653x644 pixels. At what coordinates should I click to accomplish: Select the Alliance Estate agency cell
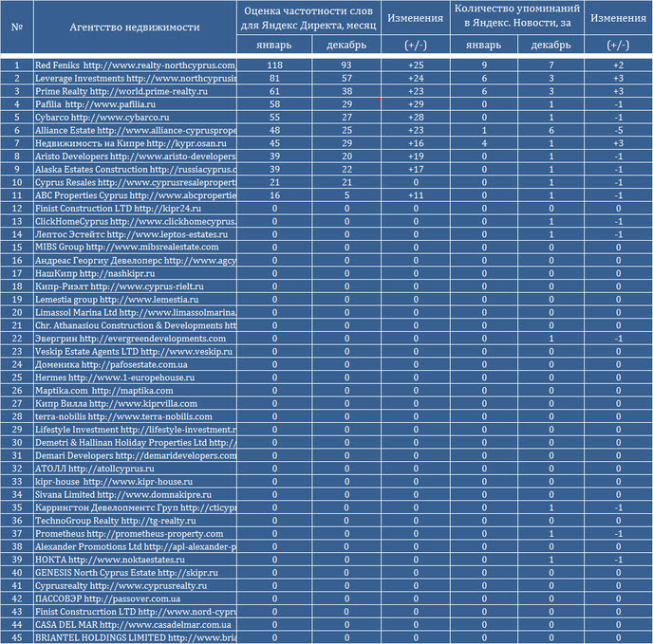[135, 130]
